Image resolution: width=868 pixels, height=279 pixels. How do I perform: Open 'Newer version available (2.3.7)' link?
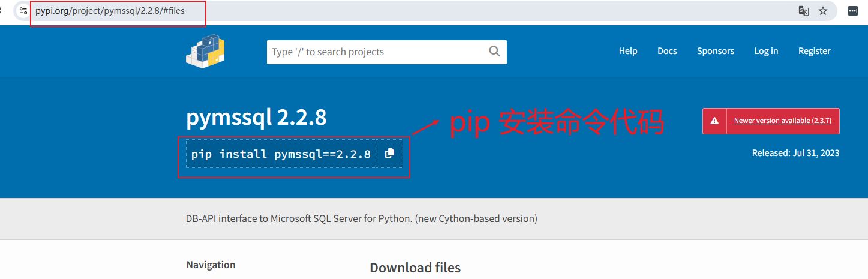pos(782,121)
